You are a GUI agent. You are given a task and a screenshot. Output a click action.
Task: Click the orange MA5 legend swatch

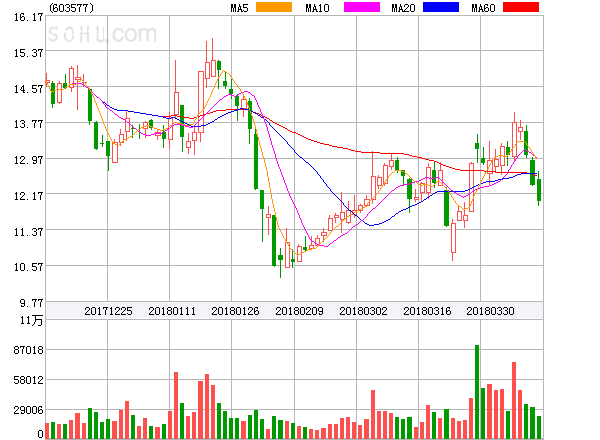click(x=274, y=7)
